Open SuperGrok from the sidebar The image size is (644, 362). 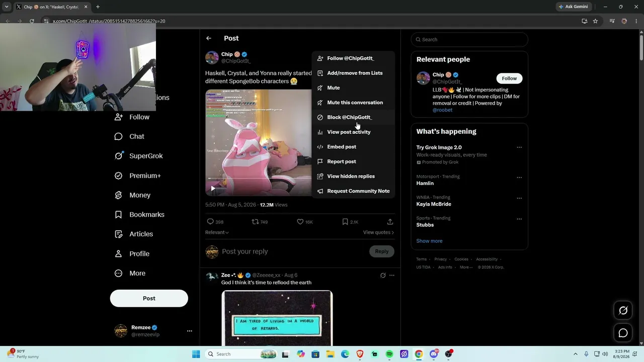[x=139, y=156]
